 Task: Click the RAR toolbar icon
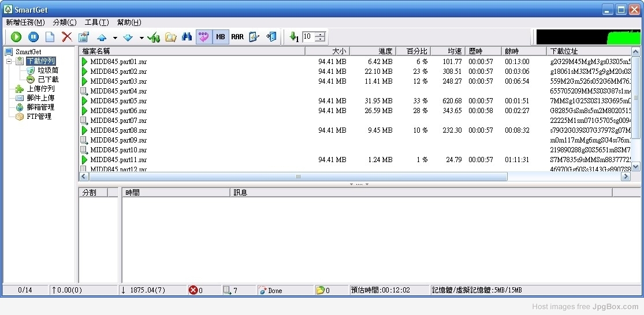(x=237, y=37)
